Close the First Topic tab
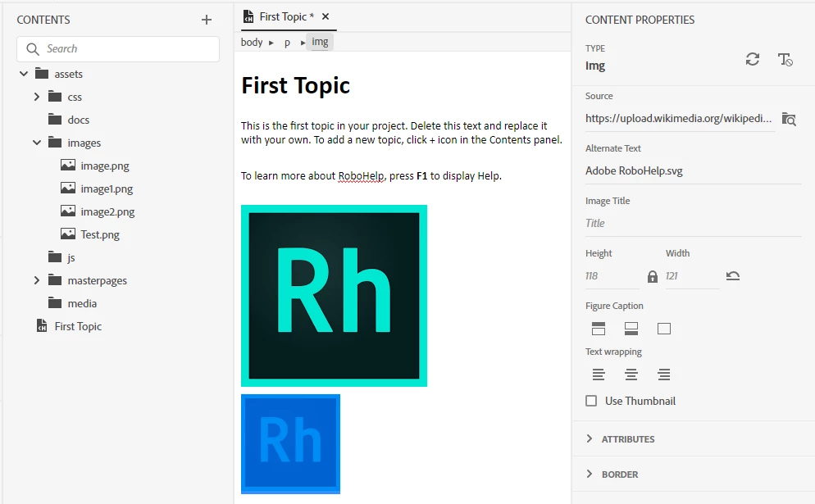 [326, 16]
